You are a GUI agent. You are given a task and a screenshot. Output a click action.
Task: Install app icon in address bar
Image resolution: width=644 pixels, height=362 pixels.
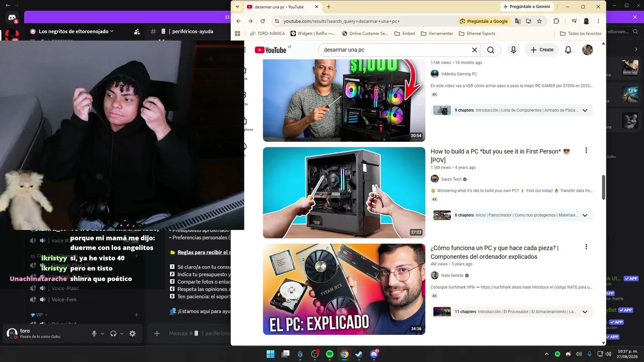tap(528, 21)
